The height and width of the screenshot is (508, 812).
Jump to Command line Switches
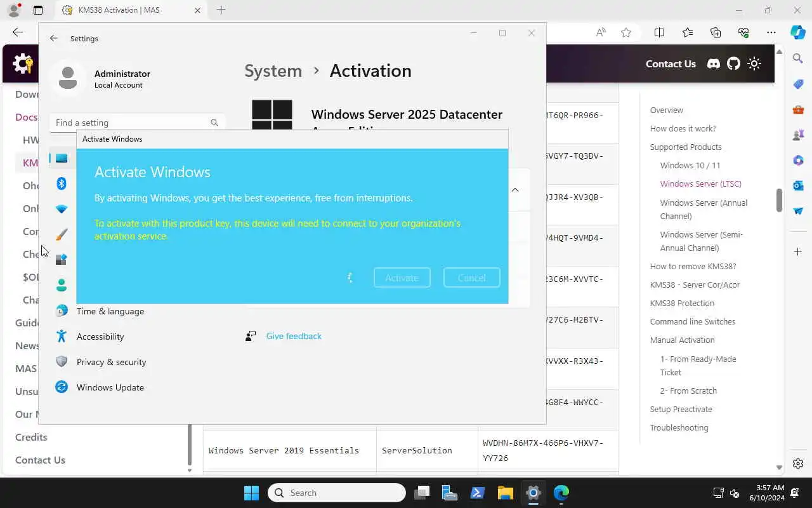[x=693, y=321]
